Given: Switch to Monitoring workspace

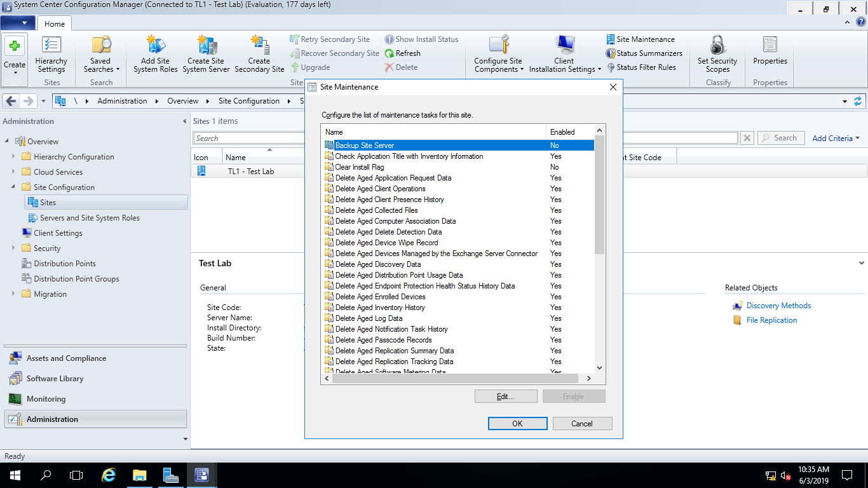Looking at the screenshot, I should [95, 399].
